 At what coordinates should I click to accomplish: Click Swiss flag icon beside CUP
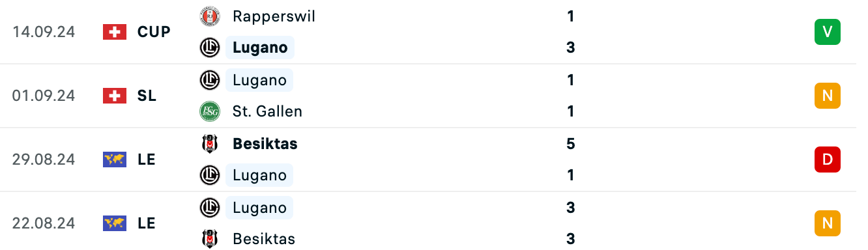point(115,32)
